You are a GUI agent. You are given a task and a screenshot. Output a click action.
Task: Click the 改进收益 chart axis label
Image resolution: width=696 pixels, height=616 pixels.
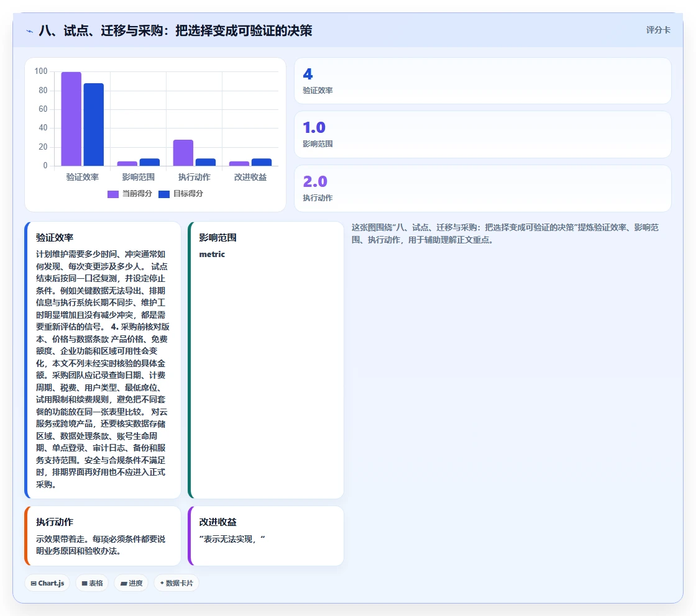(x=250, y=177)
